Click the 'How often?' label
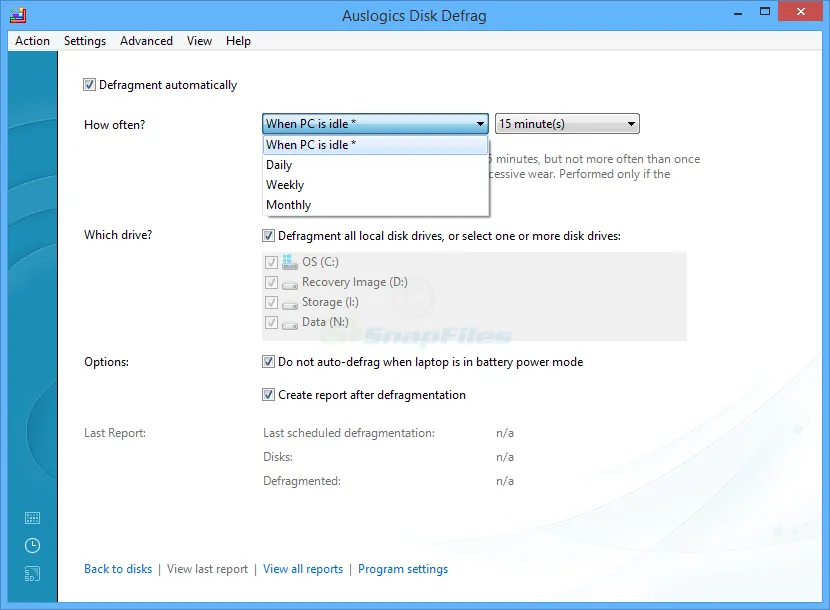Screen dimensions: 830x610 point(114,124)
